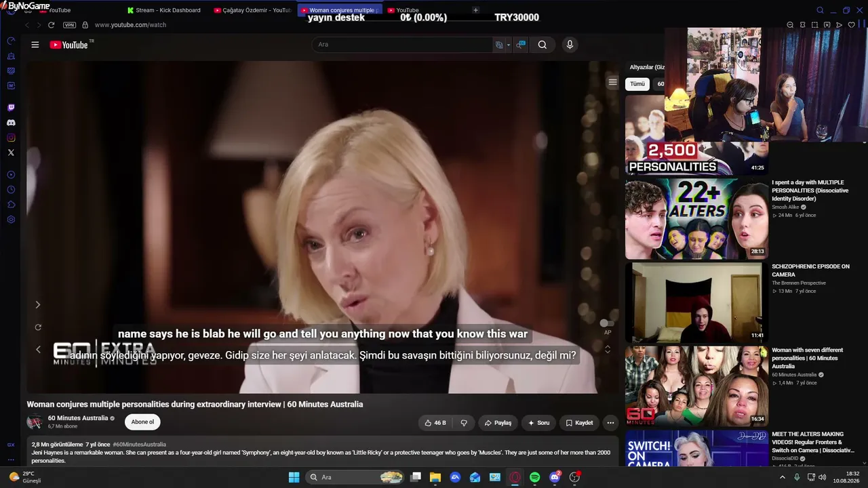Click the snapshot selection icon in toolbar
The image size is (868, 488).
coord(814,25)
